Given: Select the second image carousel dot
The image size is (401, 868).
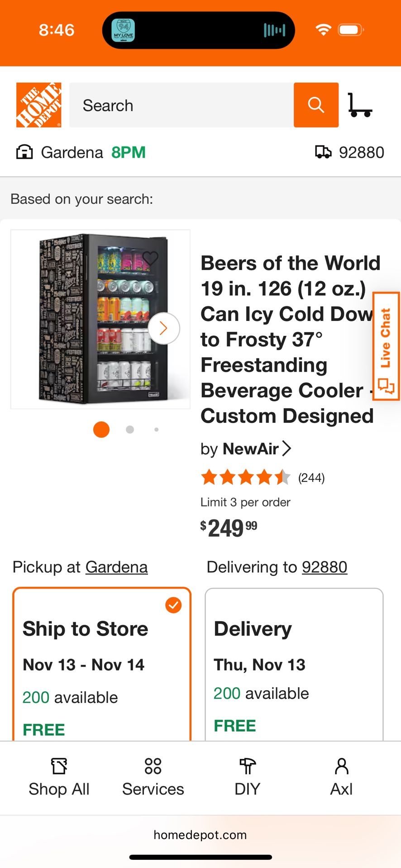Looking at the screenshot, I should (x=129, y=429).
